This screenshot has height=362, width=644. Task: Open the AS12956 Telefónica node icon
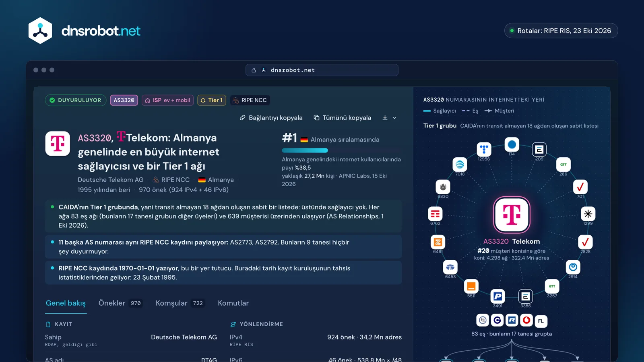484,149
